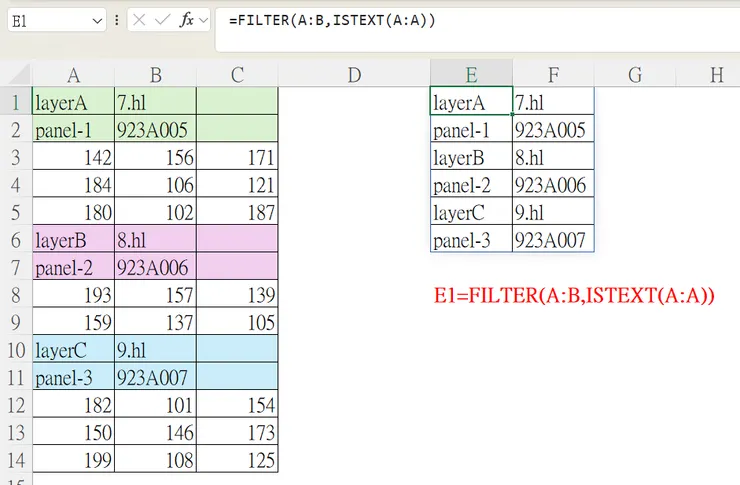Select column B header
This screenshot has height=485, width=740.
pyautogui.click(x=155, y=75)
